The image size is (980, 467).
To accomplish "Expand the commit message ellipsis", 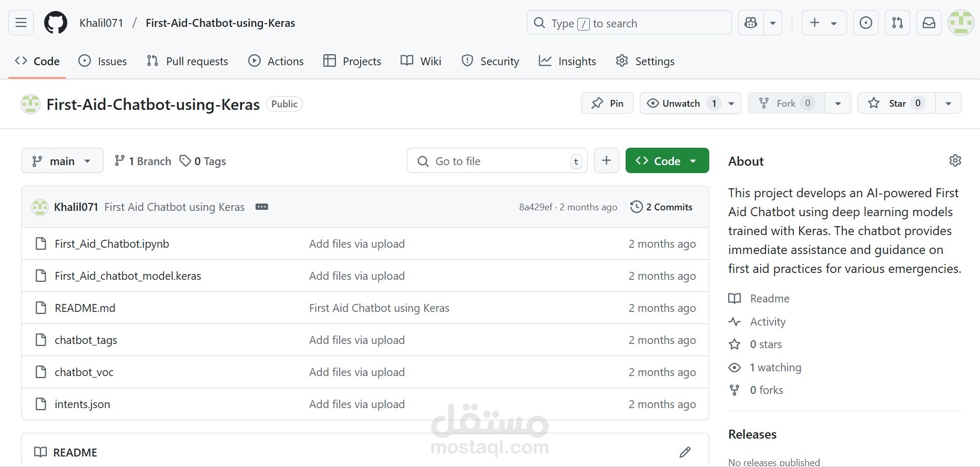I will (x=262, y=207).
